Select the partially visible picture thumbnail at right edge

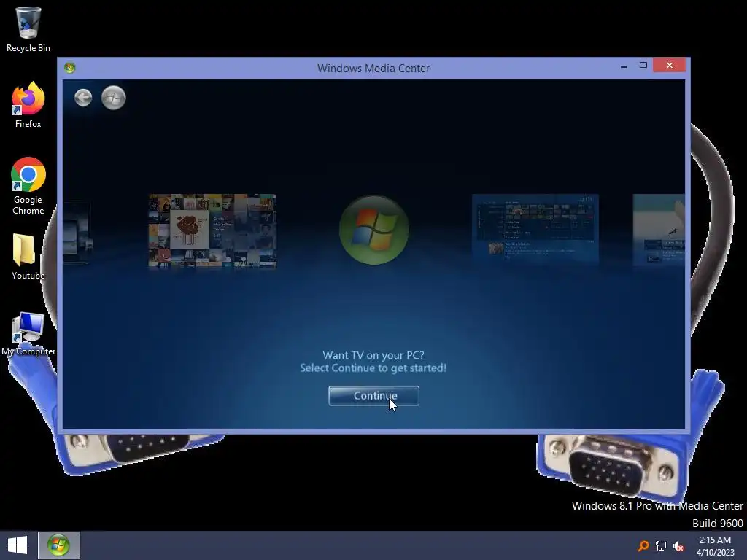point(659,230)
